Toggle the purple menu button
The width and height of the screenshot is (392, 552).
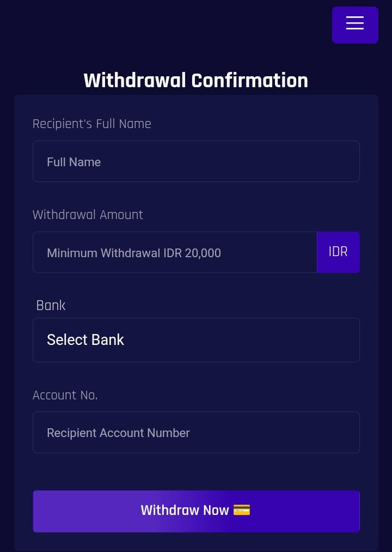(355, 25)
